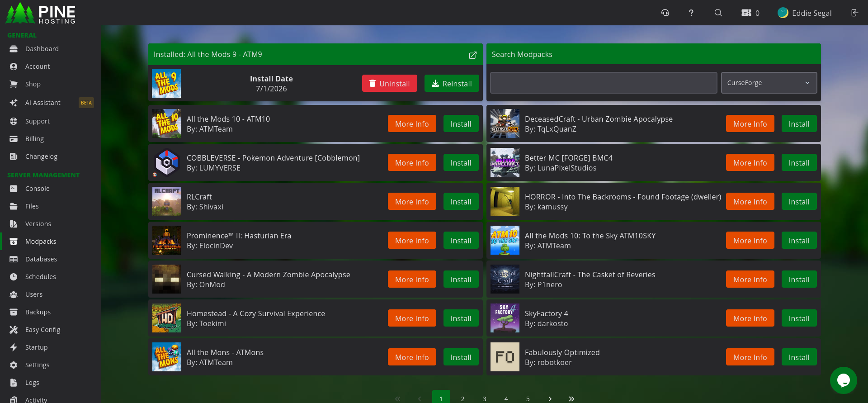
Task: Open Versions in server management
Action: [38, 224]
